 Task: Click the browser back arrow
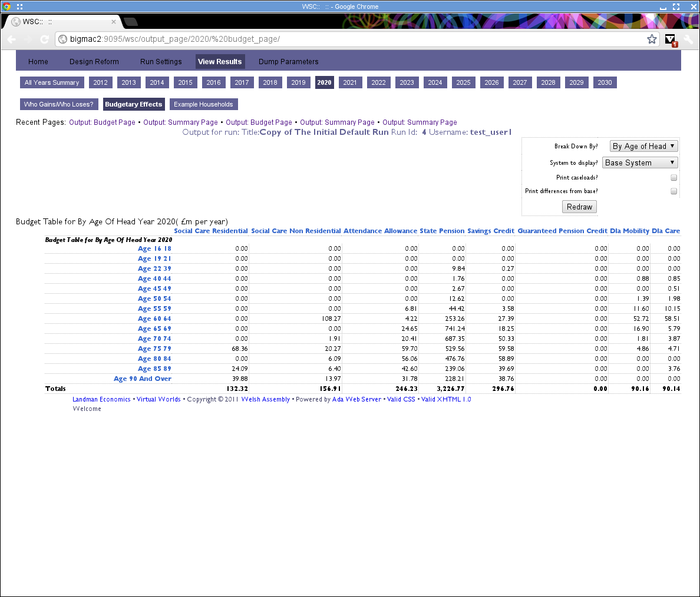click(x=12, y=39)
